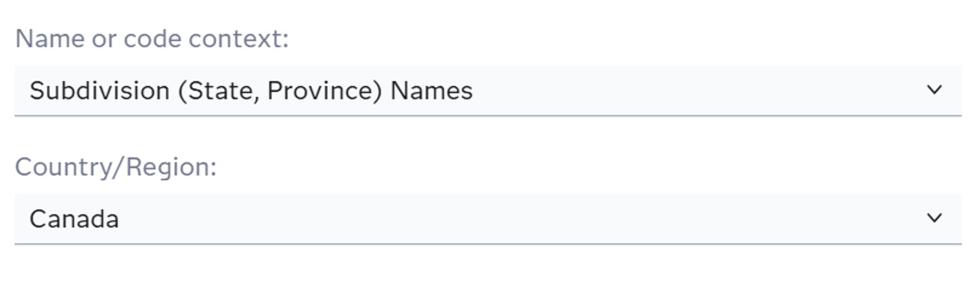Screen dimensions: 980x291
Task: Click the "Name or code context:" label
Action: coord(152,39)
